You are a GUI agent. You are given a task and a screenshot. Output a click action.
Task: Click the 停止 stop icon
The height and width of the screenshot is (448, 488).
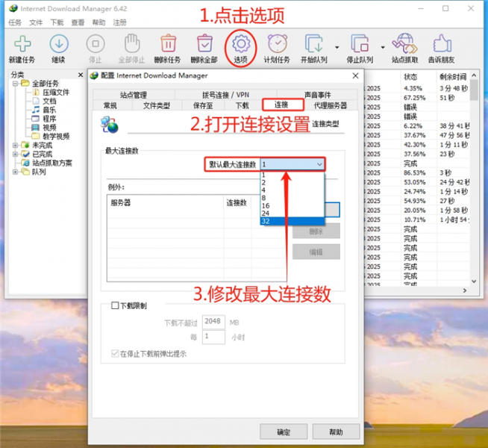point(96,43)
